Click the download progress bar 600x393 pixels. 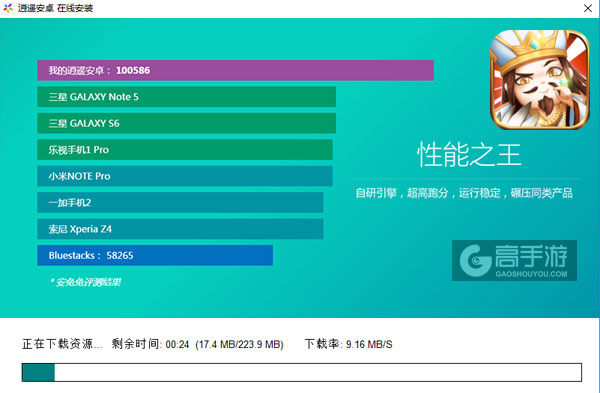302,372
